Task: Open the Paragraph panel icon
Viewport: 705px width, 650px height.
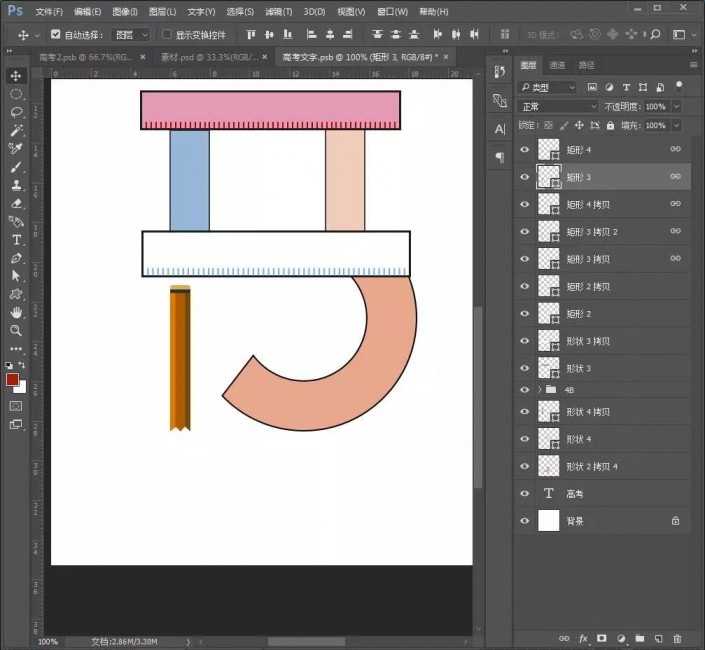Action: tap(500, 157)
